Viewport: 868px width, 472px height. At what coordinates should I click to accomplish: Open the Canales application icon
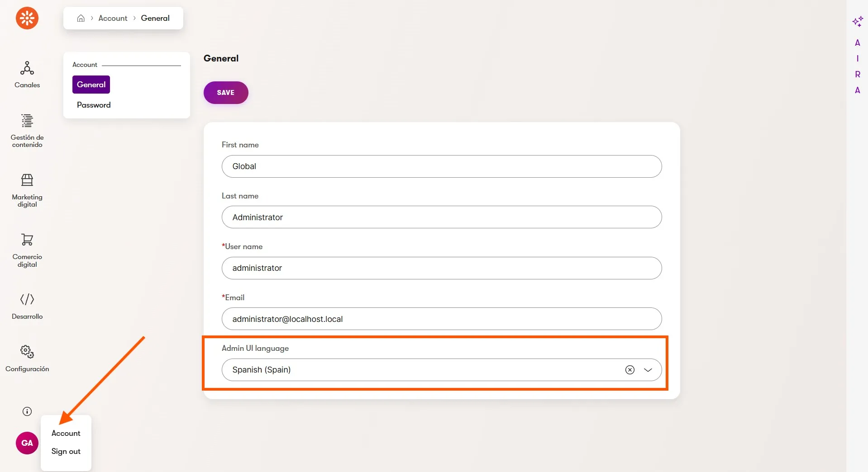click(x=27, y=68)
